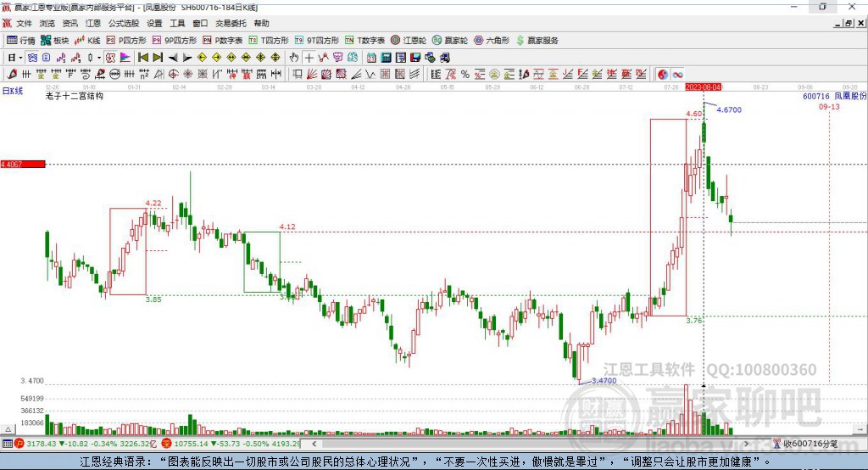Open the 赢家轮 wheel tool
This screenshot has width=868, height=470.
coord(450,41)
